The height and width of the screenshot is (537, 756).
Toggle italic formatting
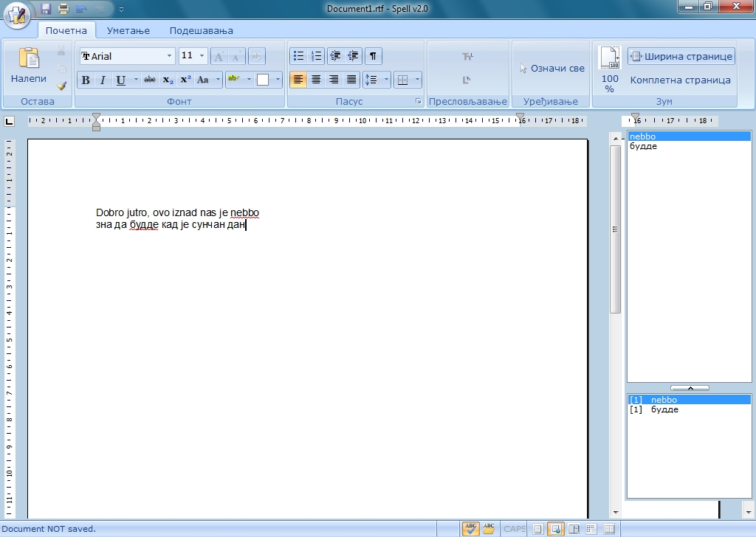pos(103,80)
